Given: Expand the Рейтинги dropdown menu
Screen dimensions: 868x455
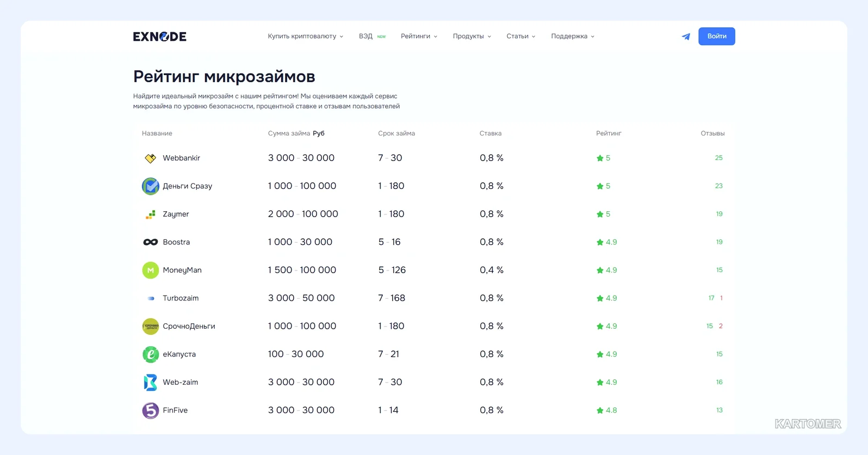Looking at the screenshot, I should [419, 36].
